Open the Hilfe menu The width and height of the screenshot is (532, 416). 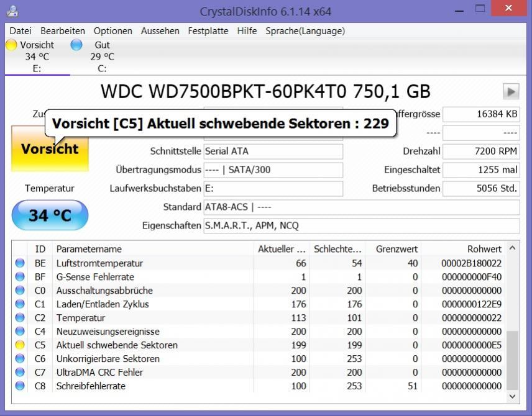(x=247, y=31)
